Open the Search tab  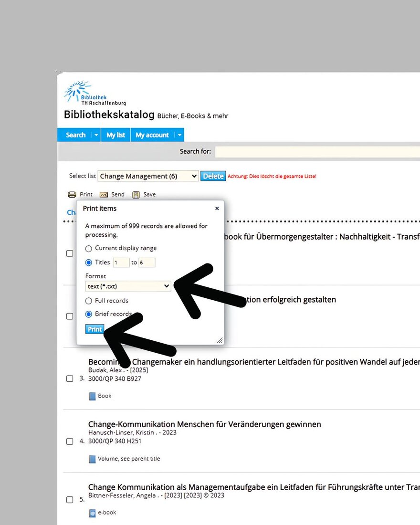point(75,135)
